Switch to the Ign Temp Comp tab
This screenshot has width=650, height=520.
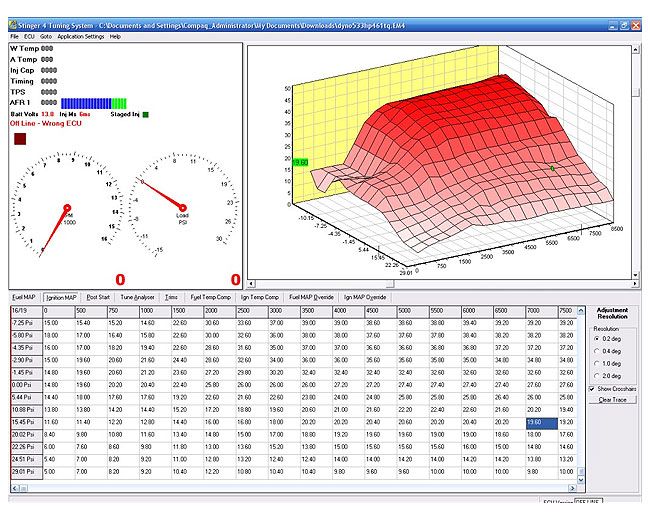click(260, 297)
